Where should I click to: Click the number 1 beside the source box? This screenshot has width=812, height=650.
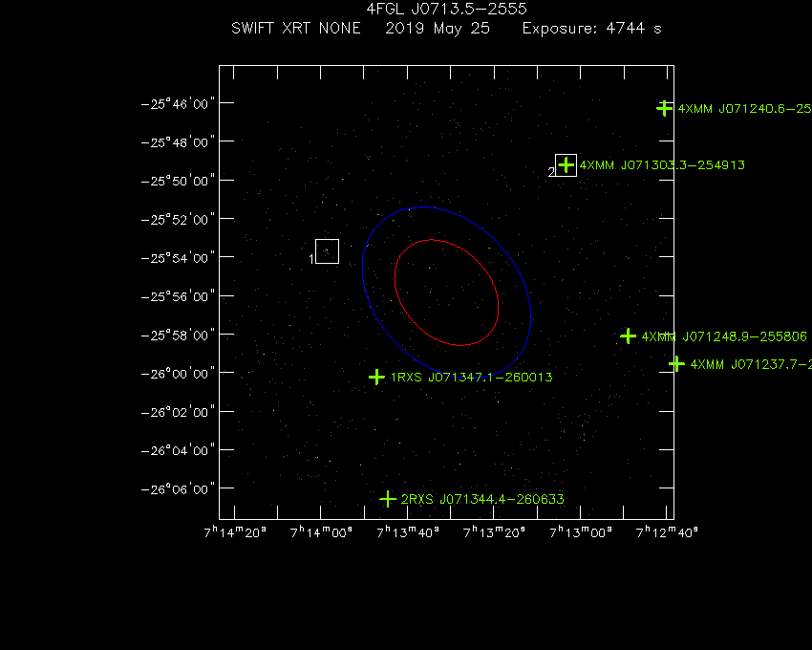(311, 259)
